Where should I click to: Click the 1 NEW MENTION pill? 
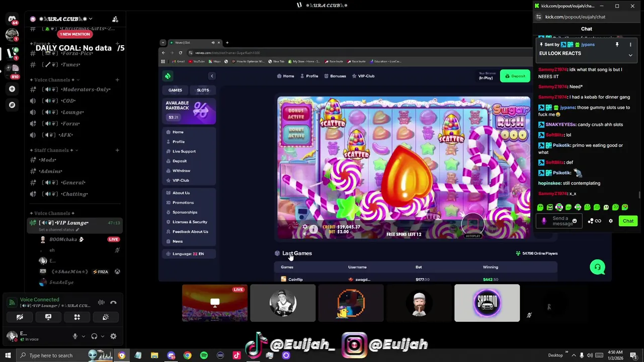75,34
